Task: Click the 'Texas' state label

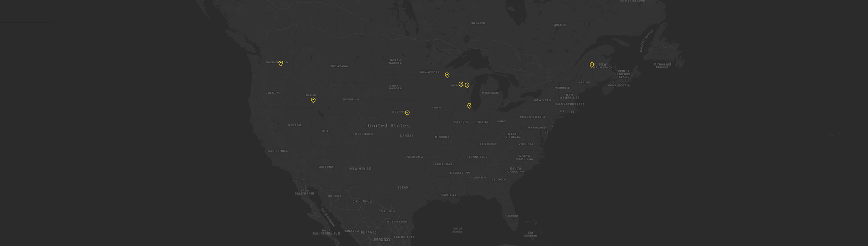Action: coord(403,187)
